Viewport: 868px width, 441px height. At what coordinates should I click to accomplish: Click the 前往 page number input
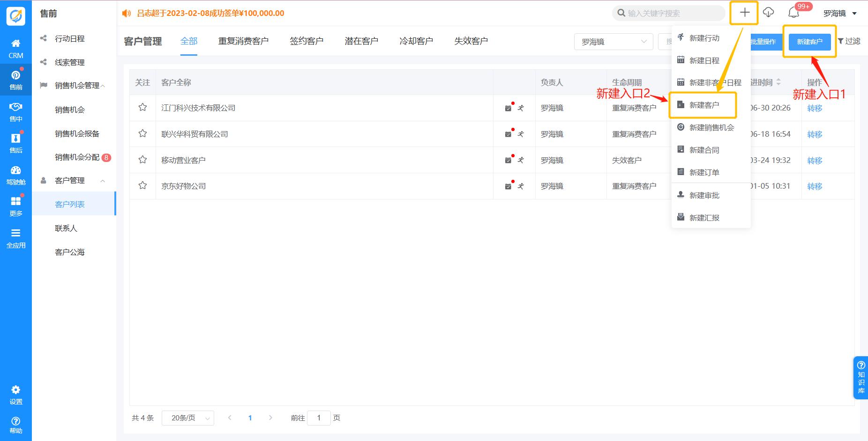click(319, 418)
